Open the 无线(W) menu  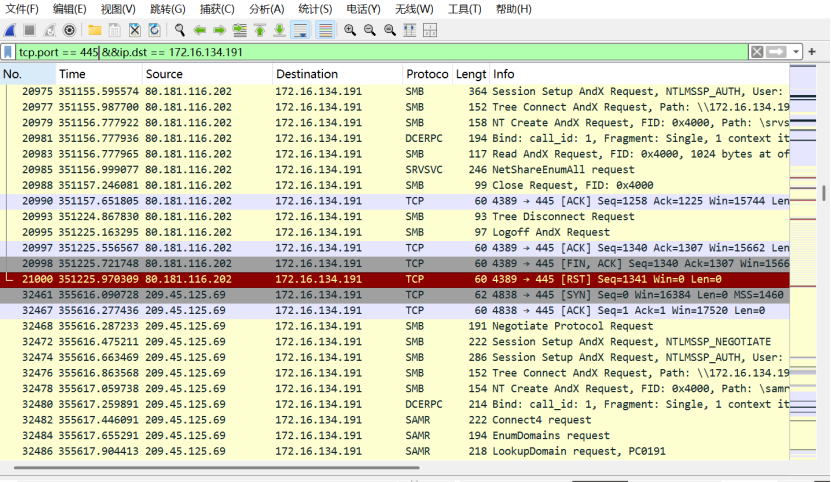point(414,9)
